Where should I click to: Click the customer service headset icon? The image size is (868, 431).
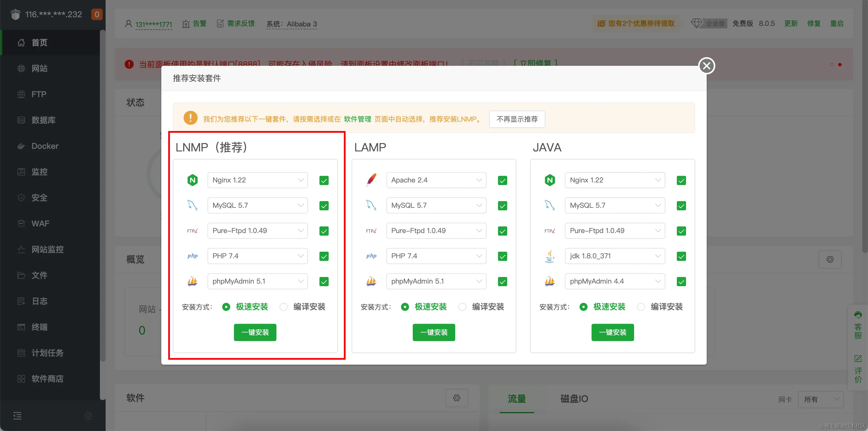click(x=858, y=315)
